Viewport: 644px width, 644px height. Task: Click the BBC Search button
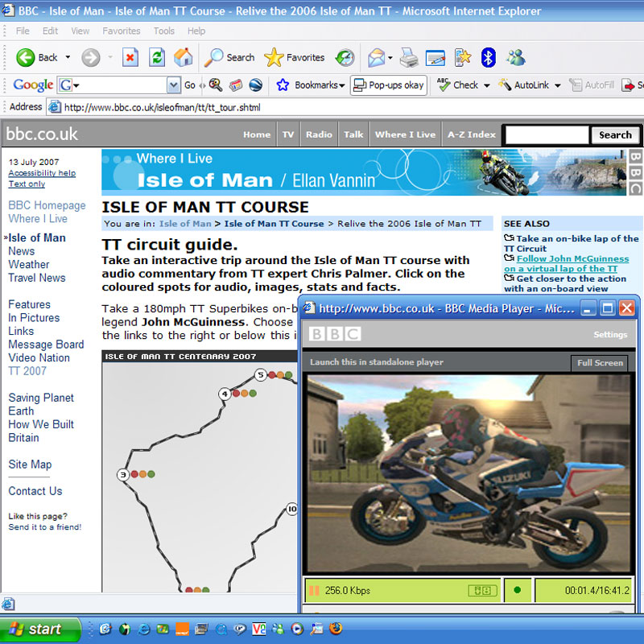615,135
